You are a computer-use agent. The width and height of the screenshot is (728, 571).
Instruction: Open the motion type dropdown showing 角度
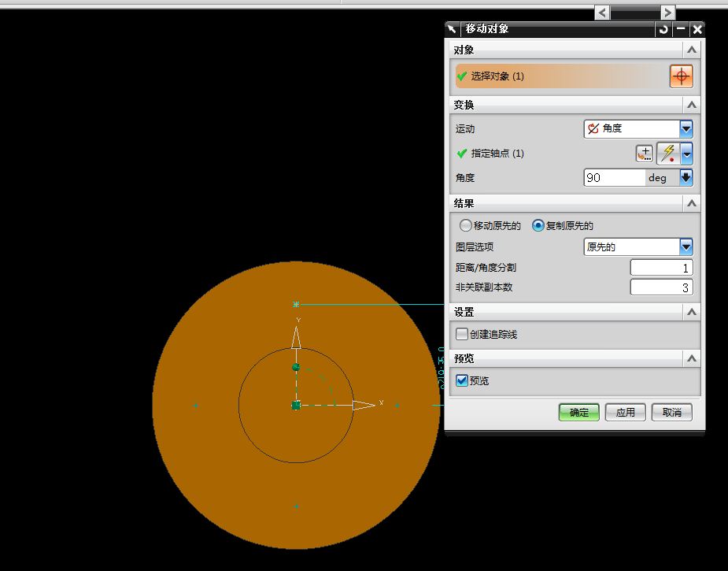pyautogui.click(x=638, y=128)
